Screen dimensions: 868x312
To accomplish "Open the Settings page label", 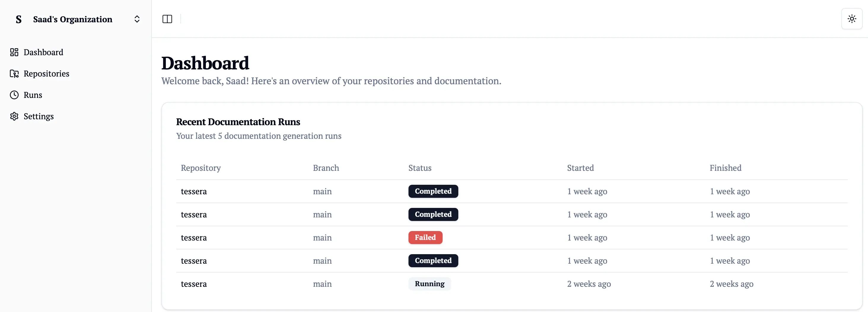I will [x=38, y=116].
